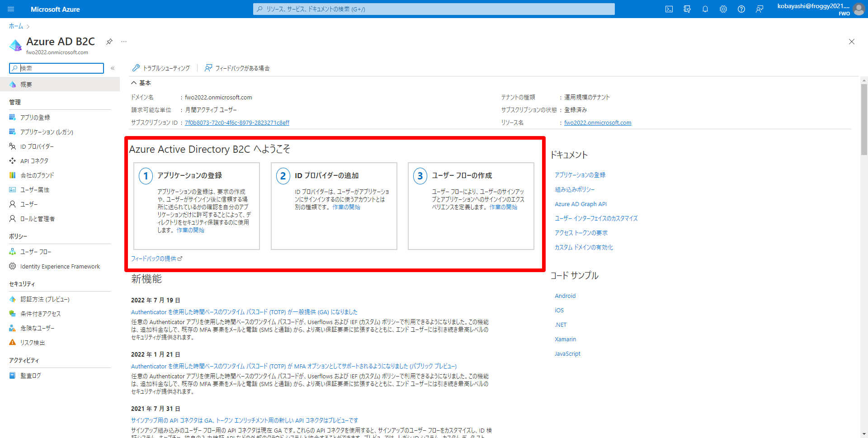Open the more options ellipsis beside title
Screen dimensions: 868x438
[x=124, y=42]
